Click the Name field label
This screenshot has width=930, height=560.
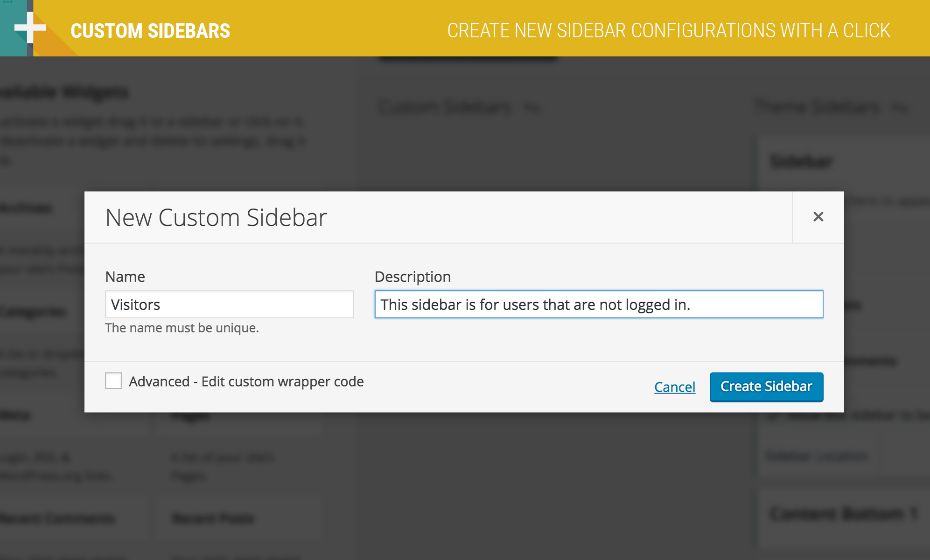pos(125,277)
